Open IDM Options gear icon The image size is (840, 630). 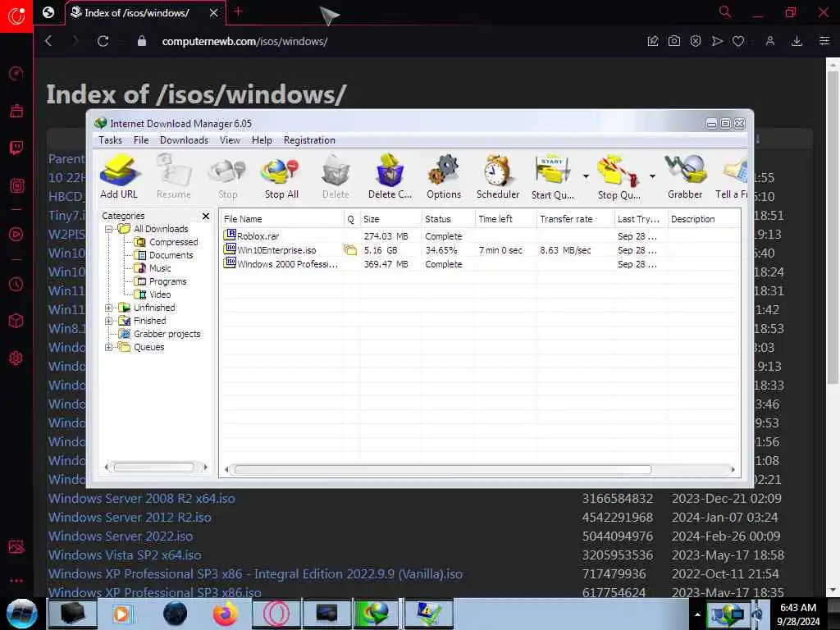pyautogui.click(x=444, y=177)
